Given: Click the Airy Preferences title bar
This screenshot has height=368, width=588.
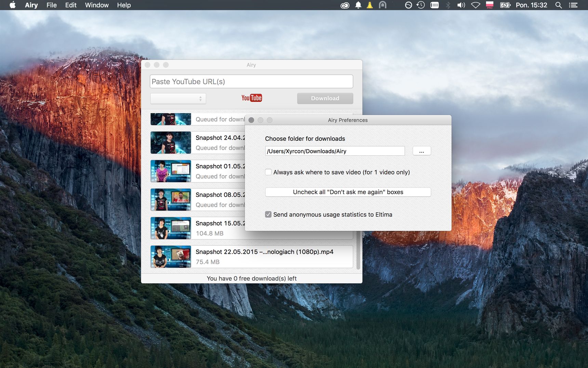Looking at the screenshot, I should [x=348, y=120].
